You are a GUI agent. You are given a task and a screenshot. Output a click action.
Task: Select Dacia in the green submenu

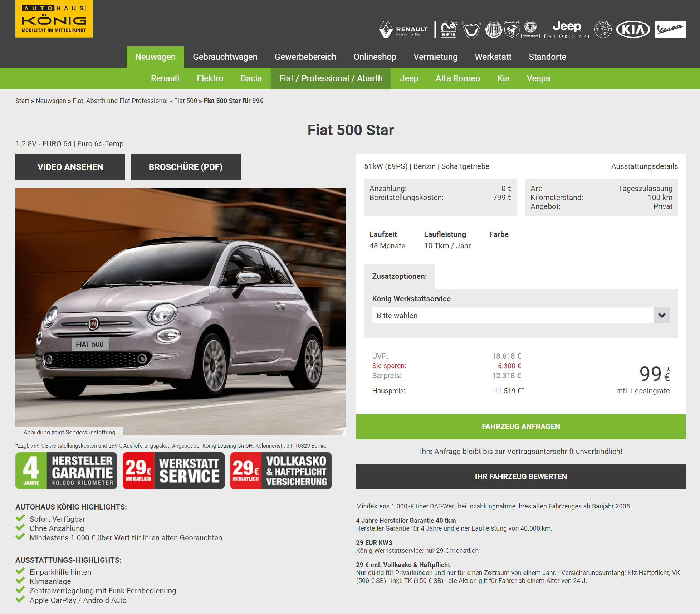click(251, 78)
